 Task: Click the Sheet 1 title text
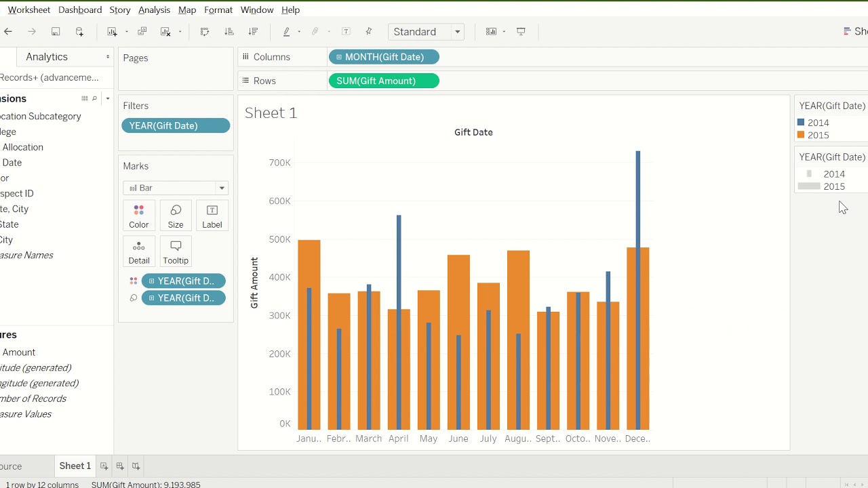271,113
